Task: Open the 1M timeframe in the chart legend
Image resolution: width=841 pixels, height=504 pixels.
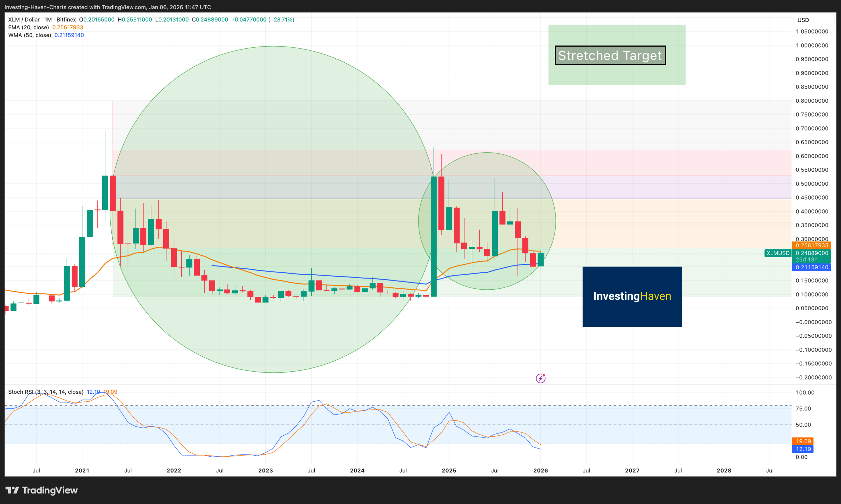Action: [x=47, y=19]
